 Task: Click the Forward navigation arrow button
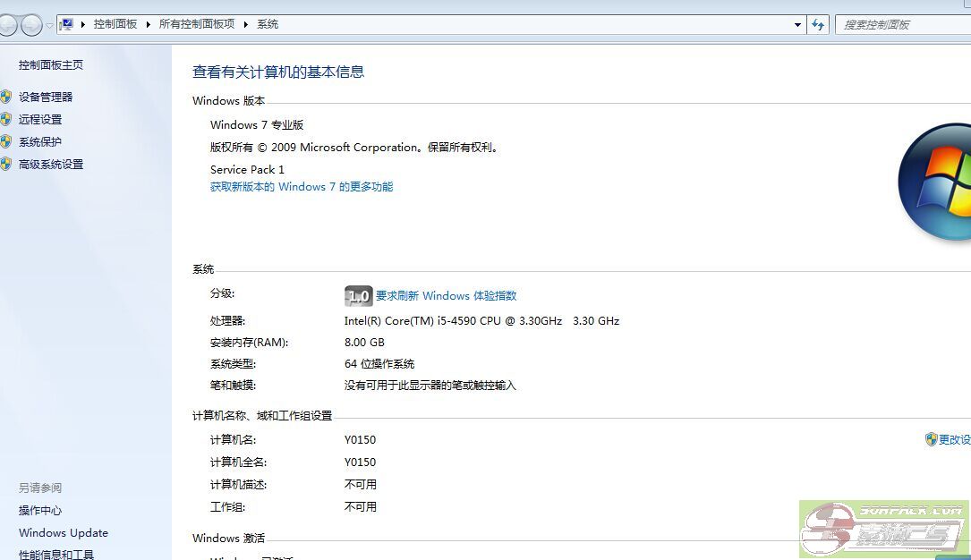(31, 25)
